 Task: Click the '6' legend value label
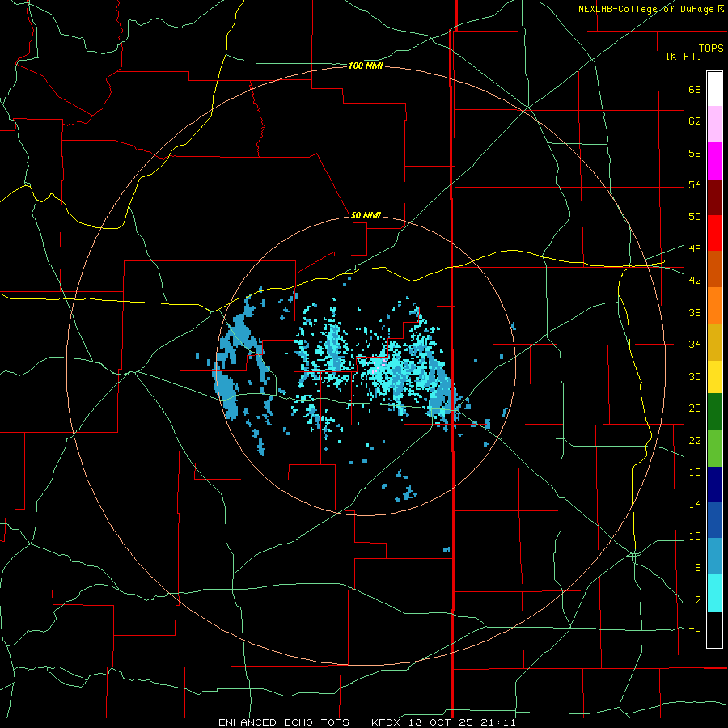[x=698, y=568]
